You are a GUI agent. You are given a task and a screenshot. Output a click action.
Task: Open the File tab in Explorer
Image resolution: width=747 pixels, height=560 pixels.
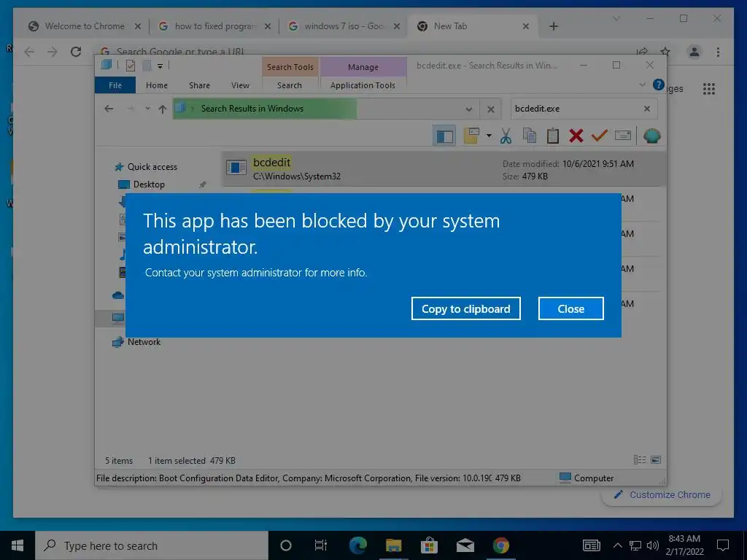115,85
